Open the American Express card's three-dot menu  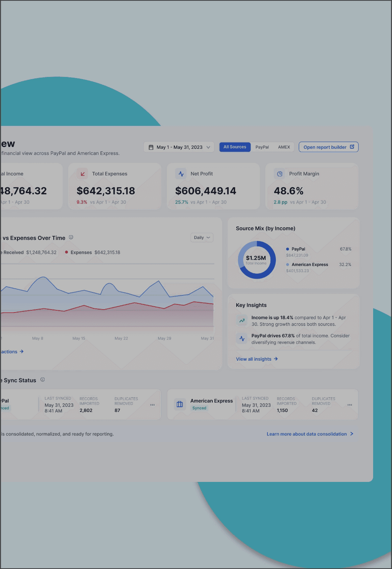(x=350, y=405)
